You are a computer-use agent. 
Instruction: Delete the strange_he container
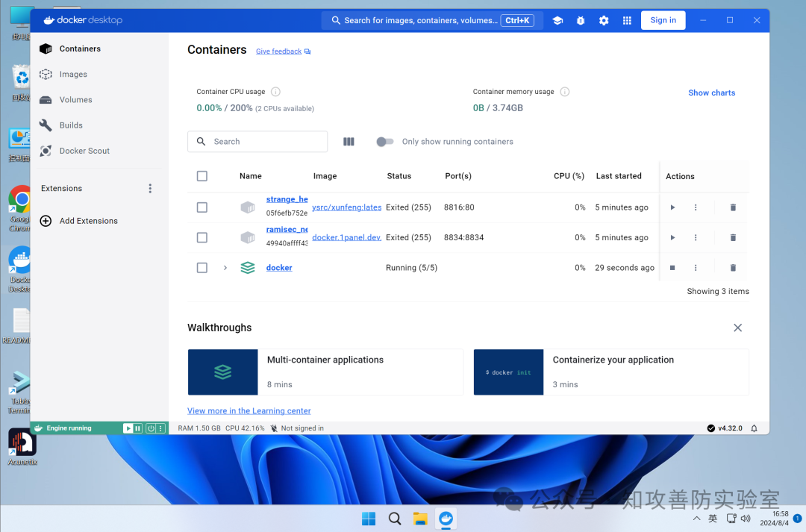[x=733, y=207]
